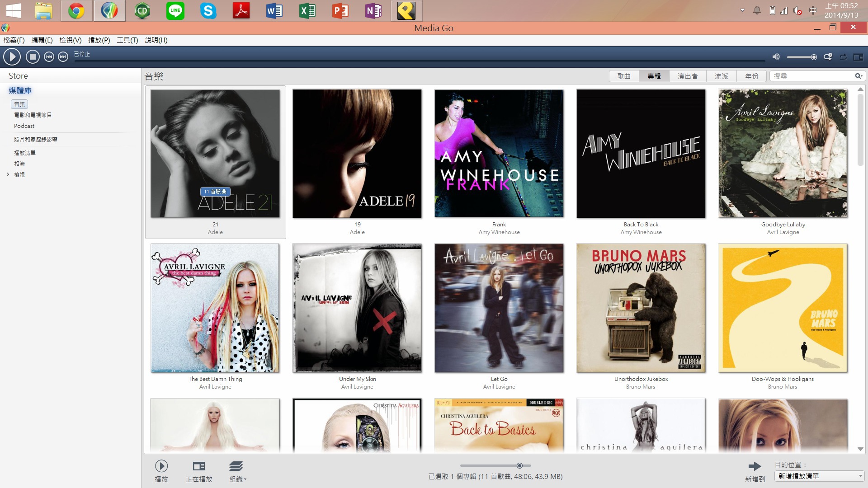Click the 新增到 add-to arrow button
Image resolution: width=868 pixels, height=488 pixels.
(755, 472)
